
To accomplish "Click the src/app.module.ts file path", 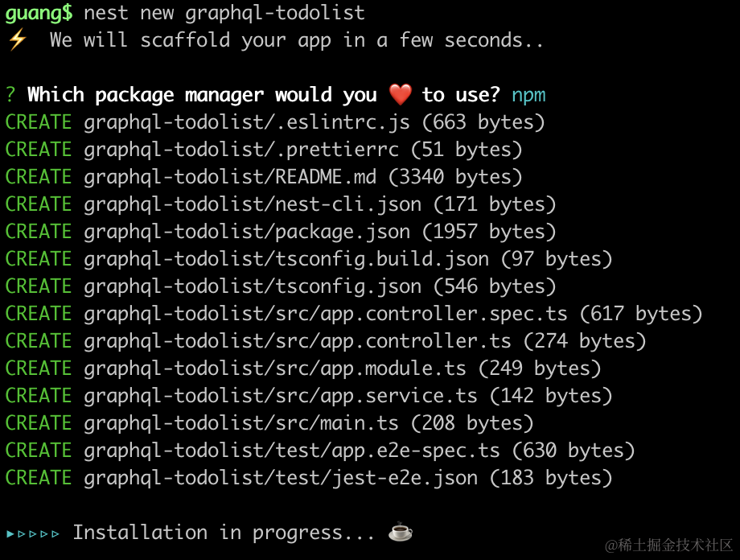I will (275, 369).
